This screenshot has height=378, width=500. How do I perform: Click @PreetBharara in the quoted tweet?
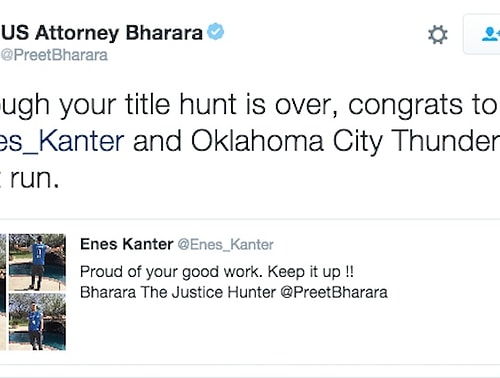point(334,292)
